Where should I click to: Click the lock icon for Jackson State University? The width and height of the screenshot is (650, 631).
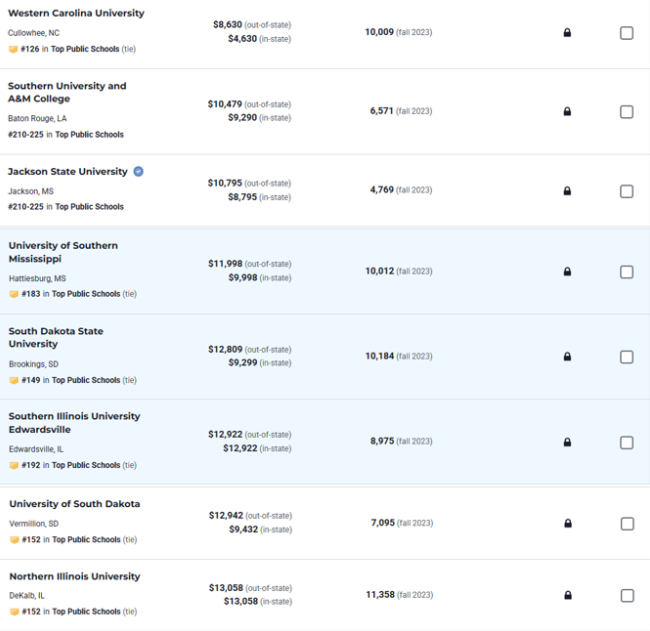(x=567, y=191)
